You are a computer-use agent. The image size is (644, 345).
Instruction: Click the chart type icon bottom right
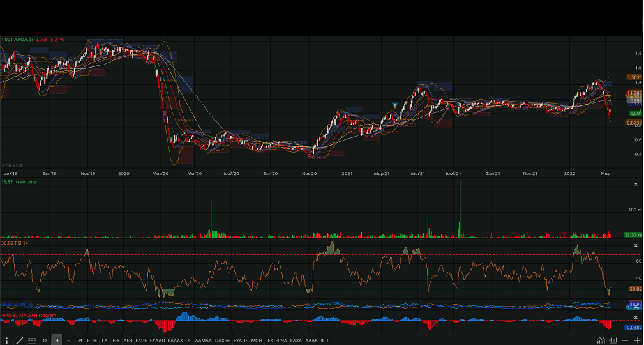point(601,341)
